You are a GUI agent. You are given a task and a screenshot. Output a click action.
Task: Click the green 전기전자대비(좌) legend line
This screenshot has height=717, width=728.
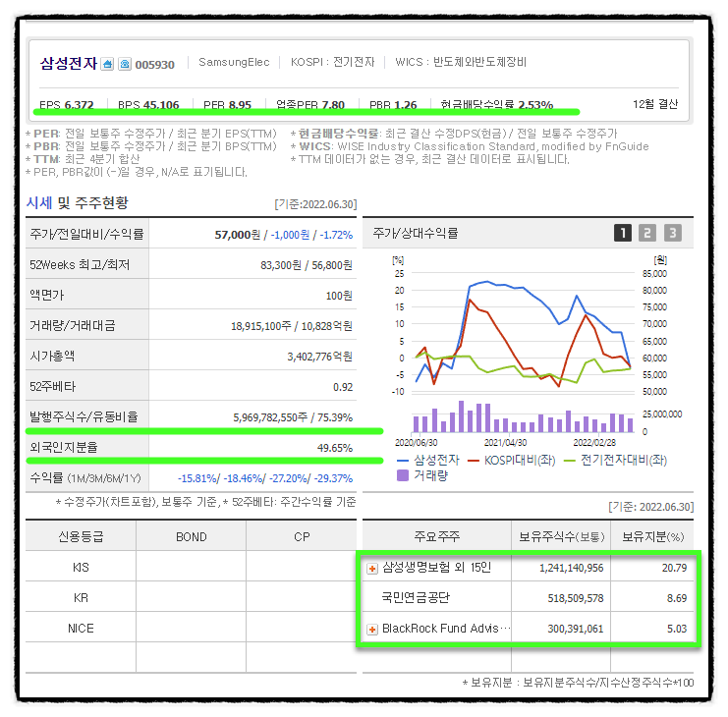point(569,461)
